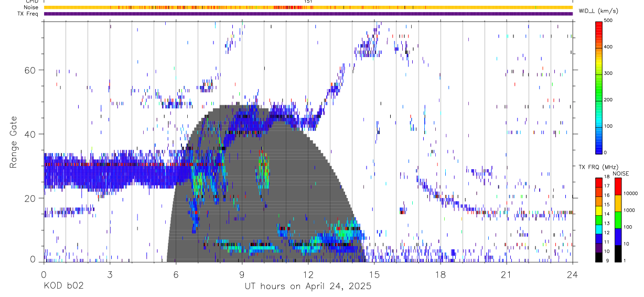The image size is (644, 297).
Task: Click the NOISE color scale bar
Action: (x=619, y=220)
